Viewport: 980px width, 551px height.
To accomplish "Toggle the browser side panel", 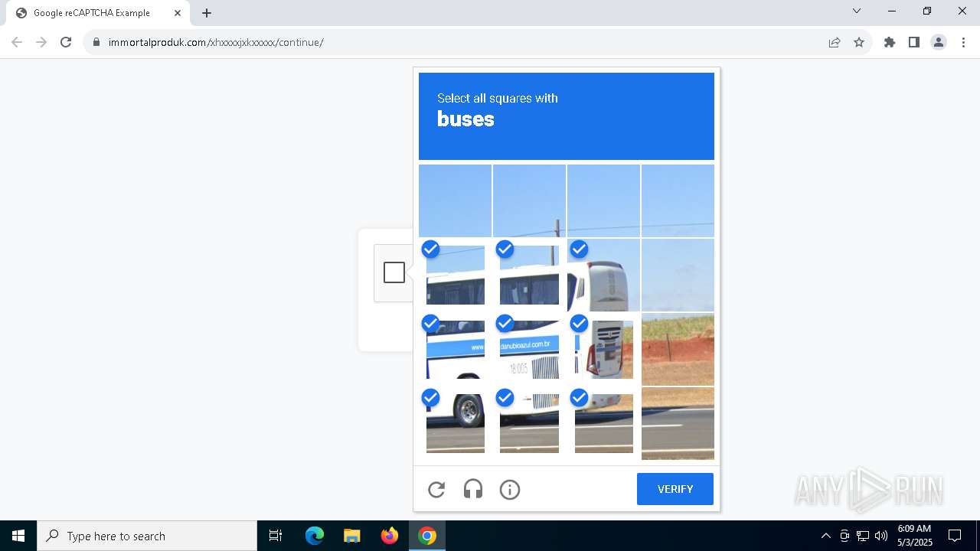I will (914, 42).
